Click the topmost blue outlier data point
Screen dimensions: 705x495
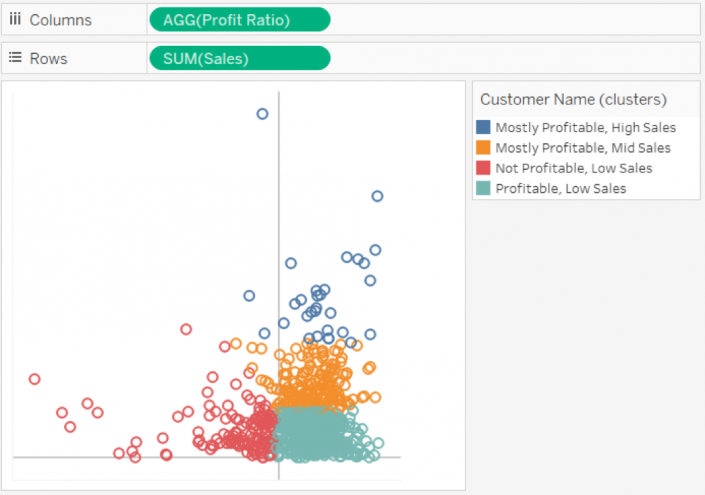(x=263, y=114)
